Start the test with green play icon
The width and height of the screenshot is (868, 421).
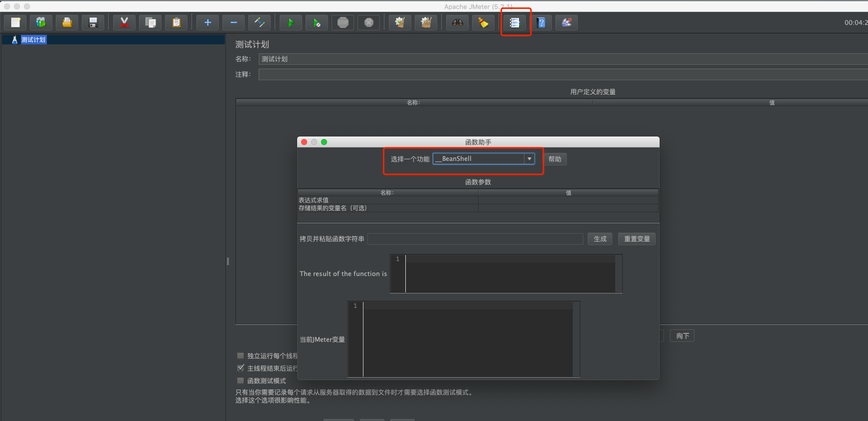(x=291, y=22)
